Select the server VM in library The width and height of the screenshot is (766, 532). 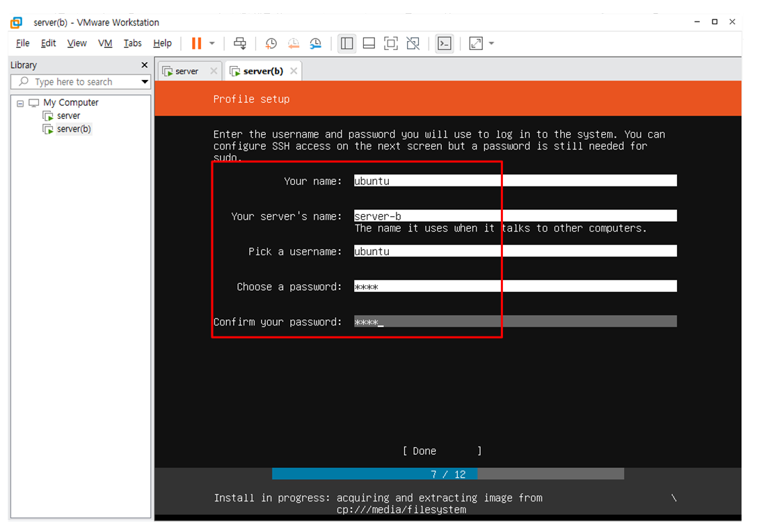pos(68,115)
